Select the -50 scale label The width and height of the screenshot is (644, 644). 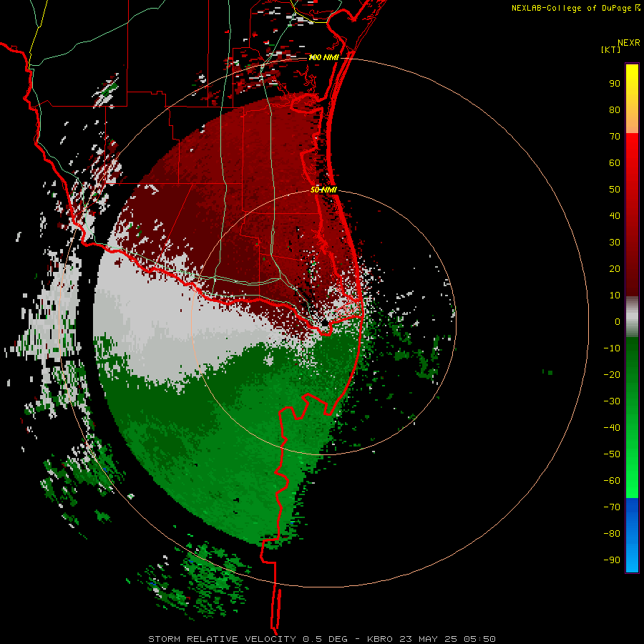(612, 454)
